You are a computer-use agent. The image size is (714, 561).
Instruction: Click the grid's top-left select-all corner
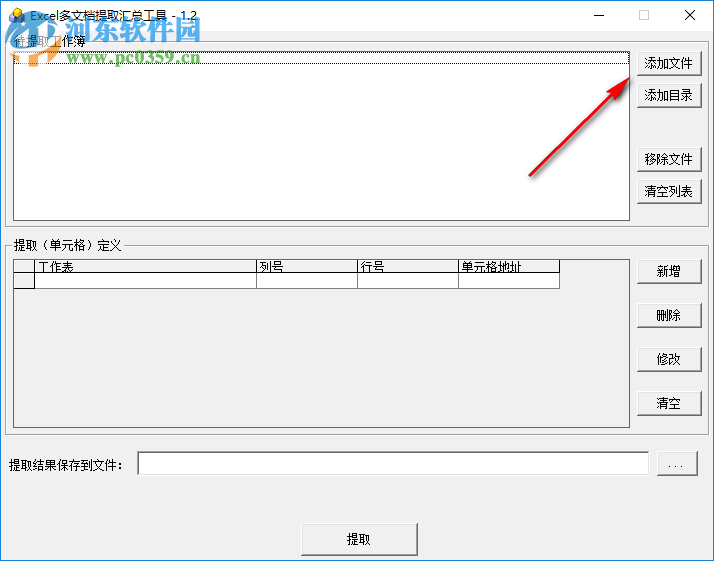click(x=24, y=266)
